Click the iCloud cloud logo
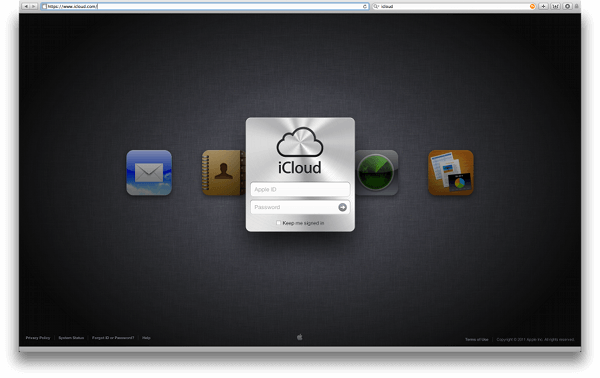The image size is (600, 378). click(300, 142)
